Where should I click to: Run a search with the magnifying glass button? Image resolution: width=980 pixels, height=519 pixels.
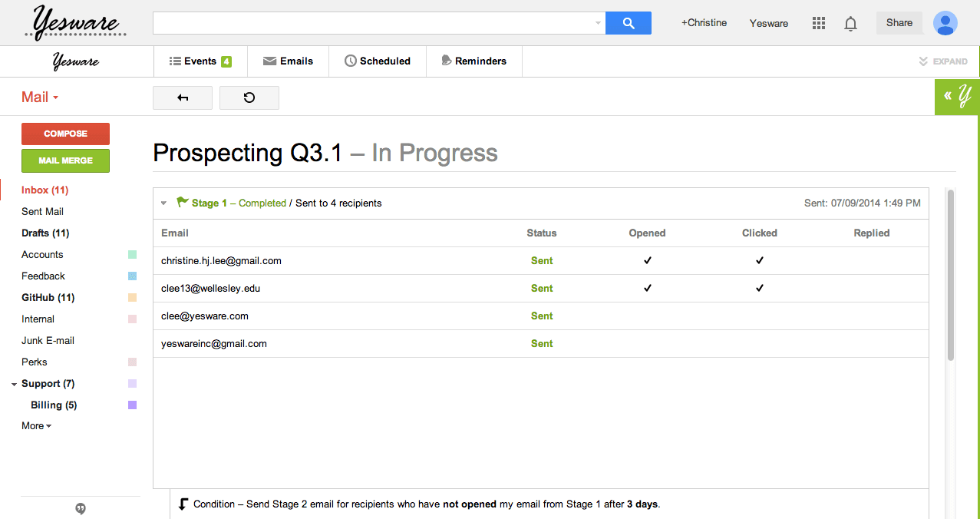coord(628,23)
